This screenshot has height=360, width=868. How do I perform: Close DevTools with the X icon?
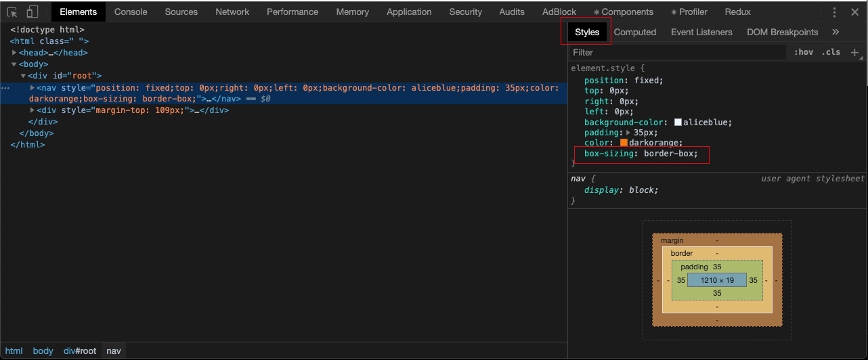pyautogui.click(x=854, y=12)
